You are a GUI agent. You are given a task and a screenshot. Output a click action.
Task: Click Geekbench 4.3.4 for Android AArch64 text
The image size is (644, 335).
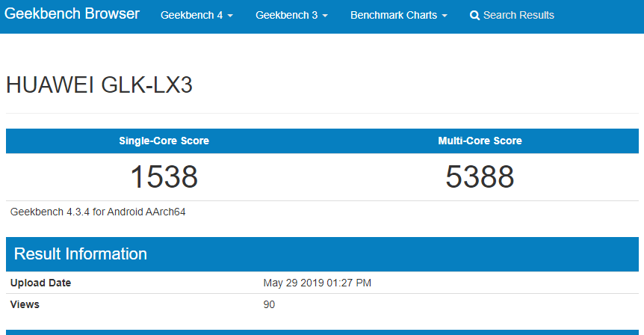pos(98,212)
